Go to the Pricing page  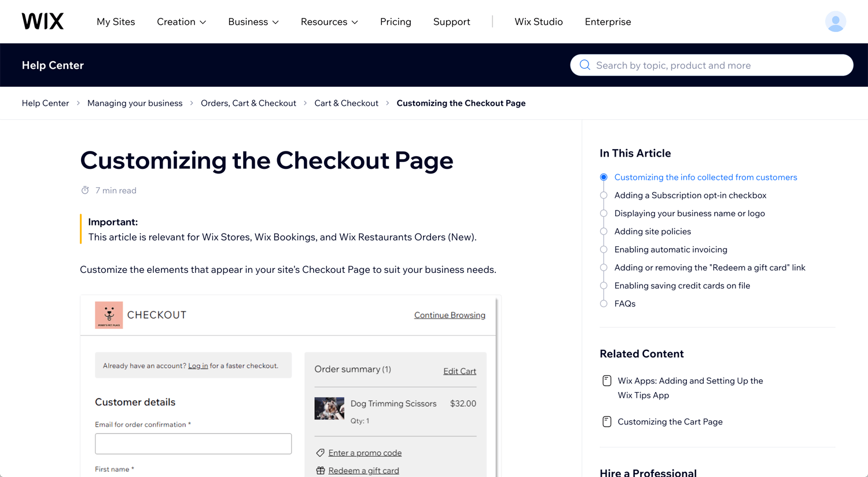pos(396,22)
